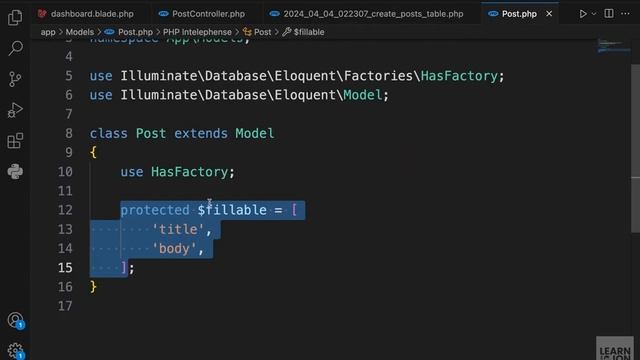This screenshot has width=640, height=360.
Task: Click the $fillable variable on line 12
Action: (232, 210)
